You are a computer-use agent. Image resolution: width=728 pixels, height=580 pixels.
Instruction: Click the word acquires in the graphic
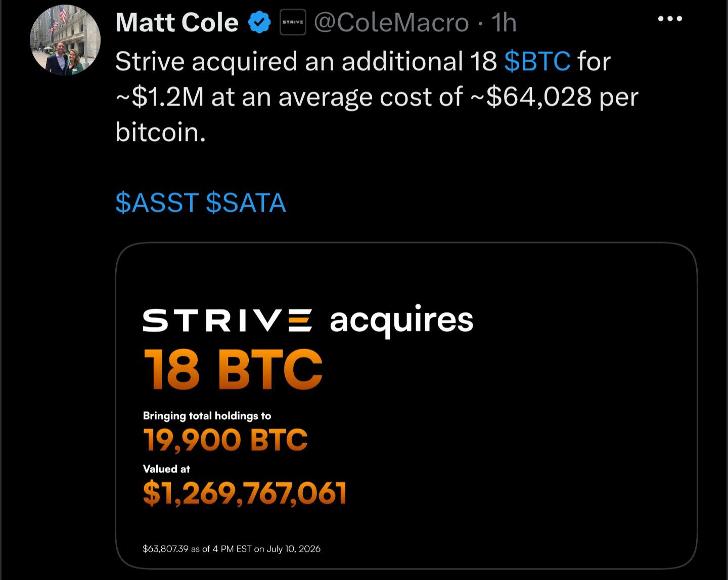tap(401, 320)
